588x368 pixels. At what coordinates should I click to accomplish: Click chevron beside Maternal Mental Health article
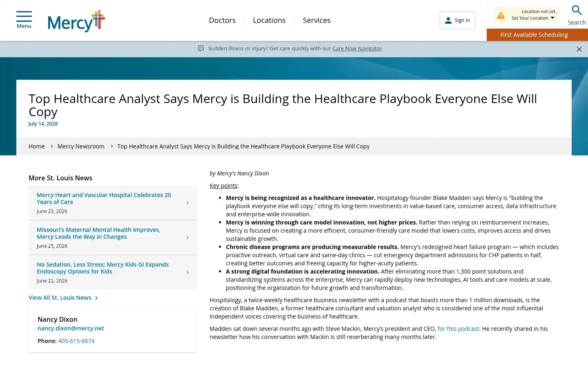(x=187, y=238)
